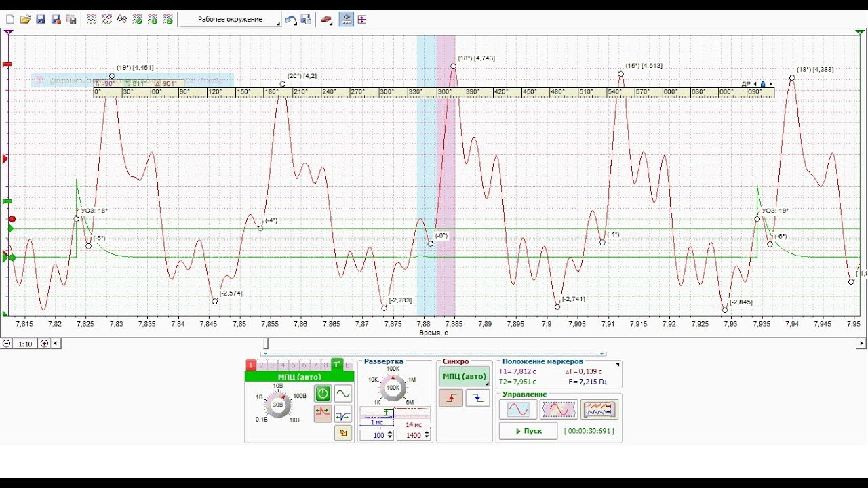Viewport: 868px width, 488px height.
Task: Click the undo arrow toolbar icon
Action: 291,20
